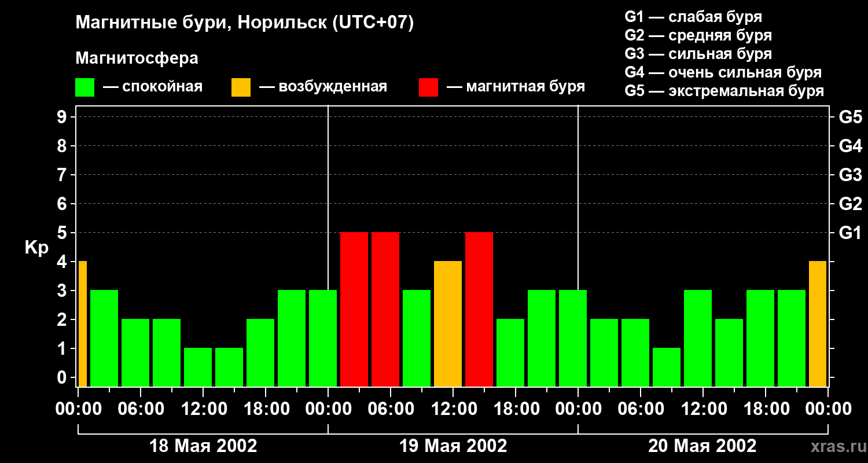Click the G5 label on the right axis
The height and width of the screenshot is (463, 868).
(x=850, y=117)
